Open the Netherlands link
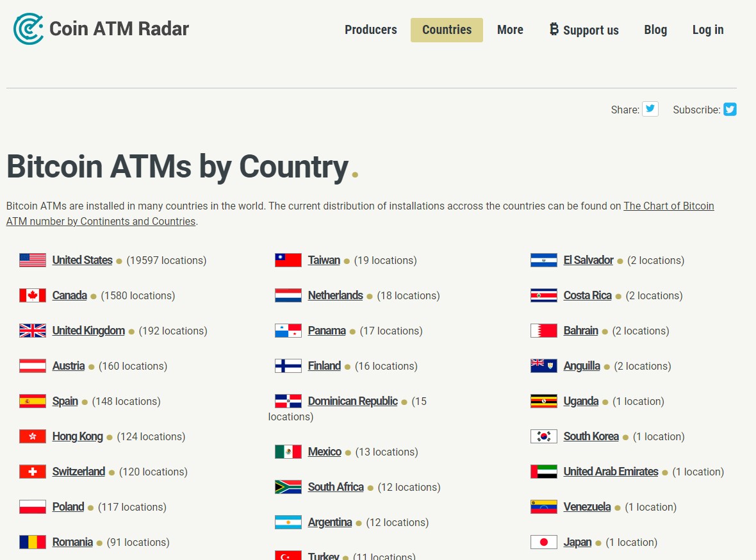 click(x=336, y=295)
